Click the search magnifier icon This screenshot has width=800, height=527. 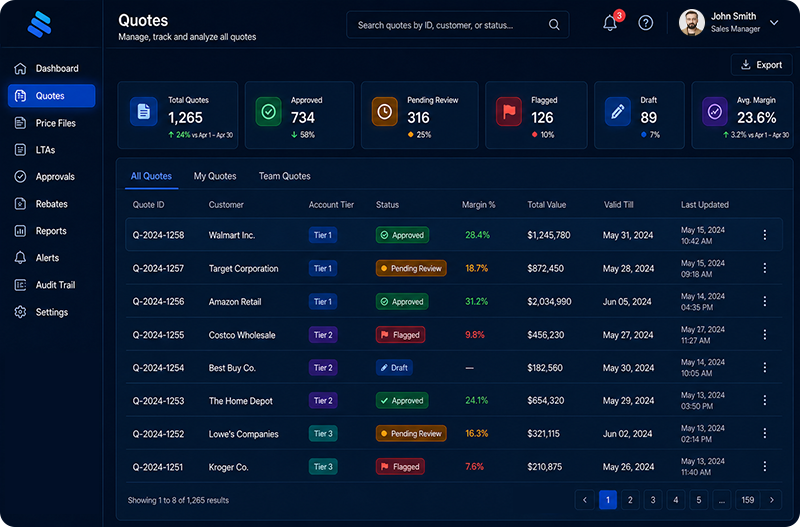click(554, 24)
